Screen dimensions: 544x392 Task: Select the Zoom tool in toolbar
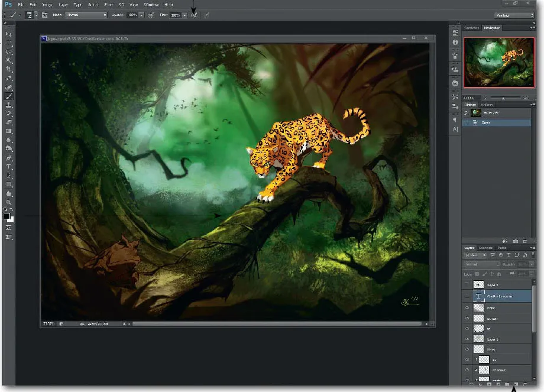[9, 202]
